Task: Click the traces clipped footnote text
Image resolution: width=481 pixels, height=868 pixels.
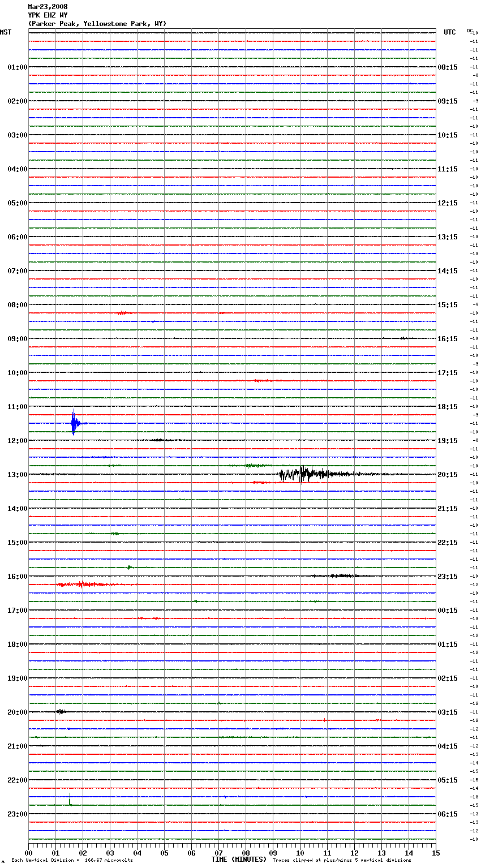Action: [x=342, y=861]
